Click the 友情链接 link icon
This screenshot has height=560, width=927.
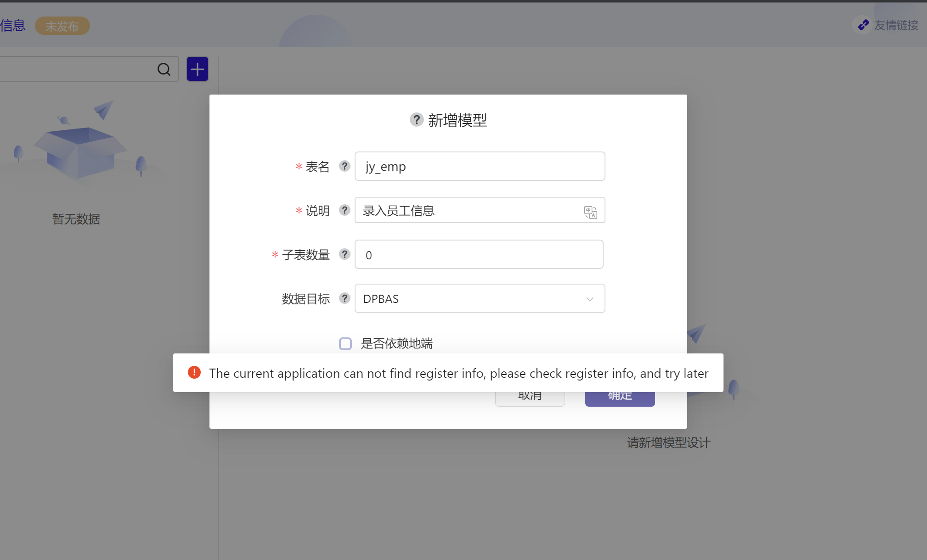click(863, 25)
